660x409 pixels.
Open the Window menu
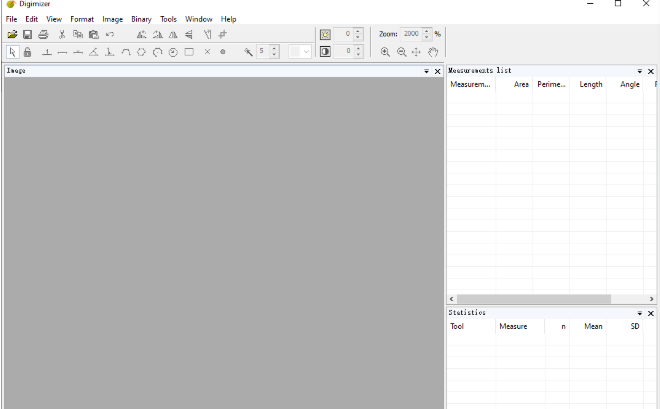point(199,19)
